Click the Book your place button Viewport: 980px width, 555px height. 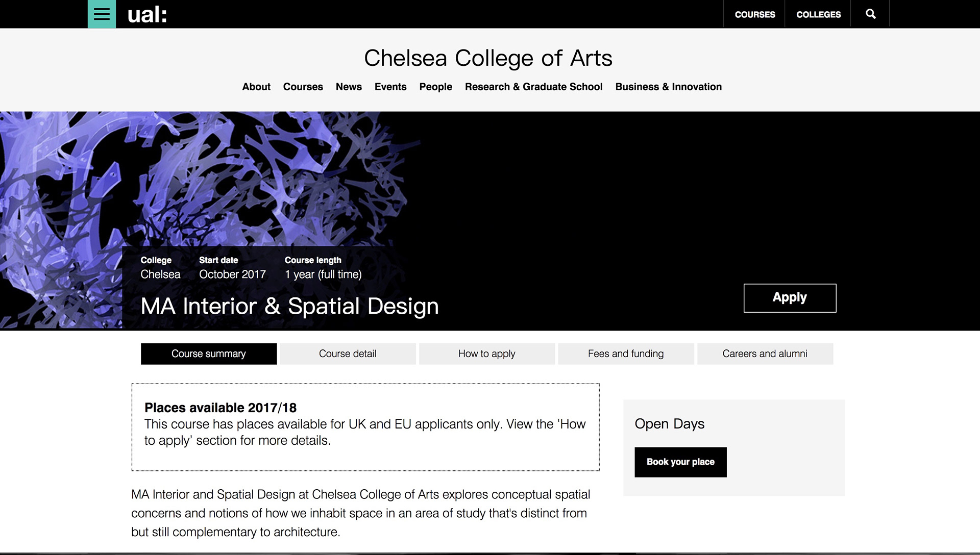[x=680, y=462]
